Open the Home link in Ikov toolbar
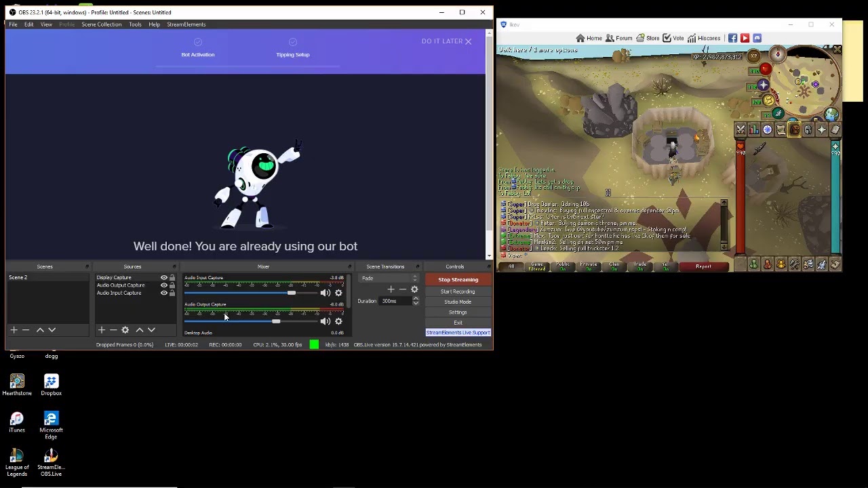This screenshot has width=868, height=488. point(589,39)
